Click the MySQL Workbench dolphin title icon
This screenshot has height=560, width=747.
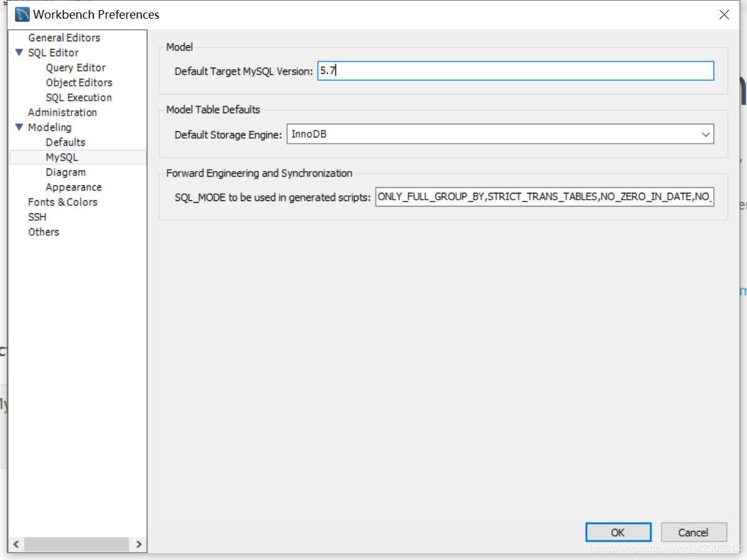click(x=22, y=14)
